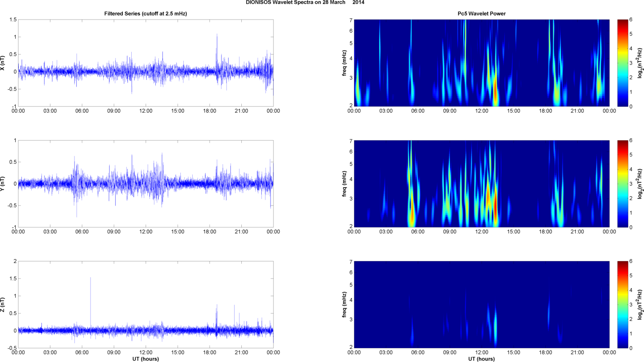Click the 'X (nT)' axis label

click(3, 63)
